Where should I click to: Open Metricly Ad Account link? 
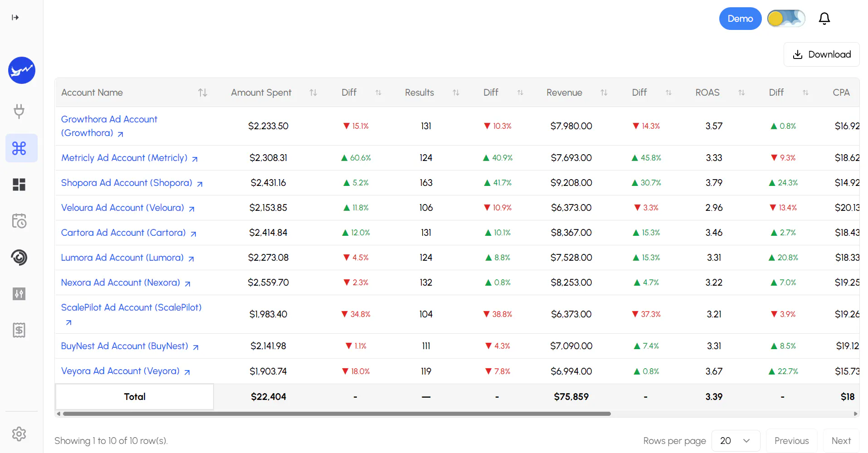pyautogui.click(x=129, y=158)
